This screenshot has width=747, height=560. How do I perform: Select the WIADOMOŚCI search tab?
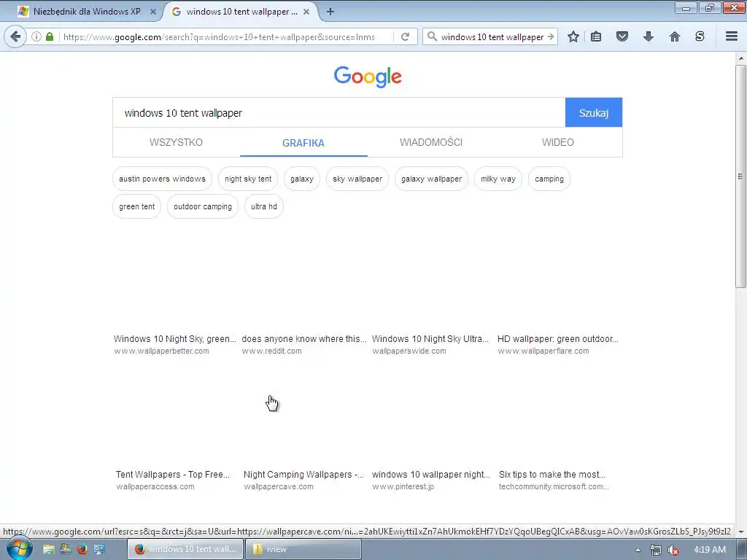[x=430, y=142]
